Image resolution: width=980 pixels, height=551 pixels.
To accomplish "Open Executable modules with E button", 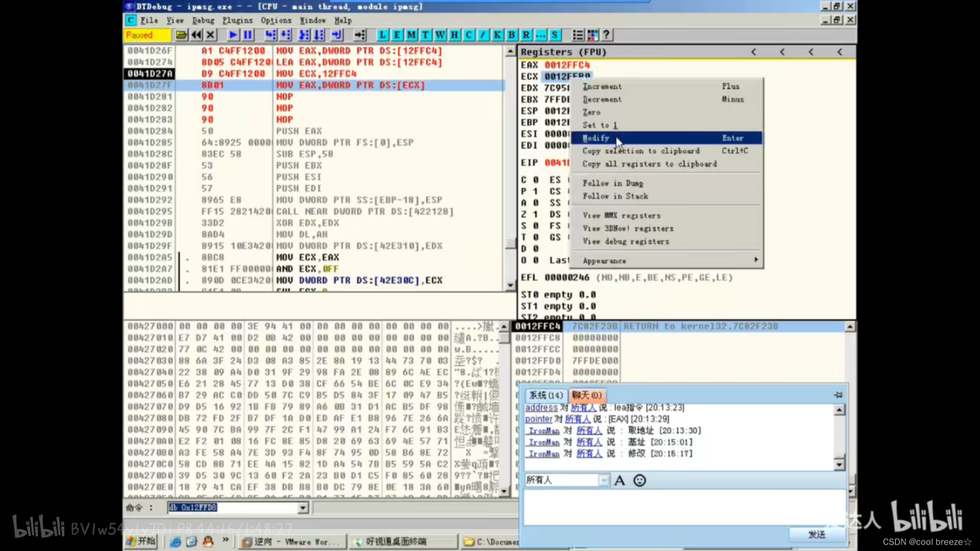I will [397, 35].
